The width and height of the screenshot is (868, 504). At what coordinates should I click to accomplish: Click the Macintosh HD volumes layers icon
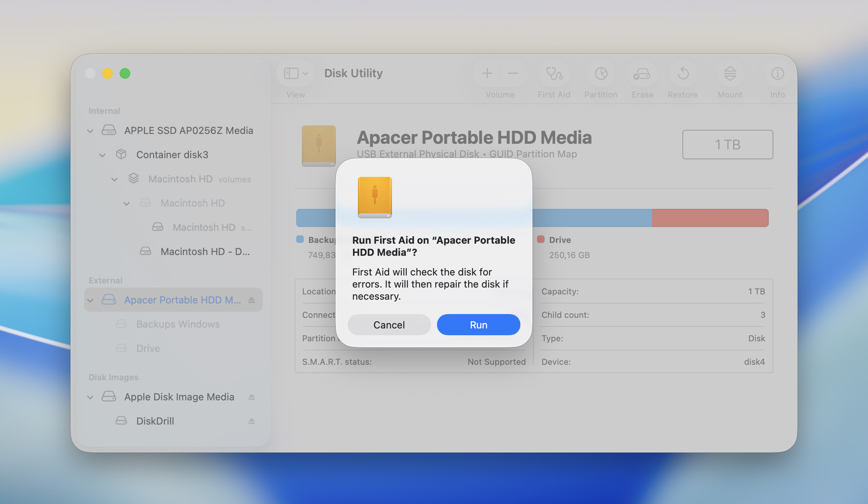(133, 179)
